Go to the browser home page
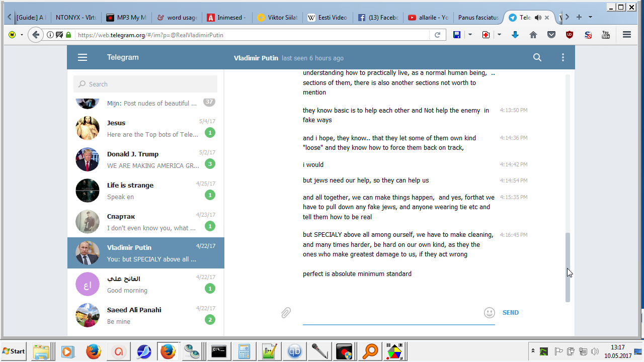This screenshot has width=644, height=362. pyautogui.click(x=533, y=35)
